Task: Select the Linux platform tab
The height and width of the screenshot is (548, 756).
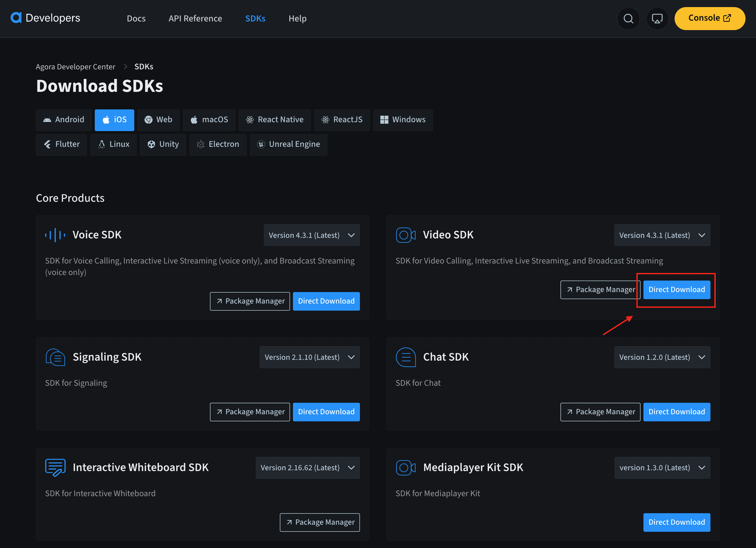Action: 113,144
